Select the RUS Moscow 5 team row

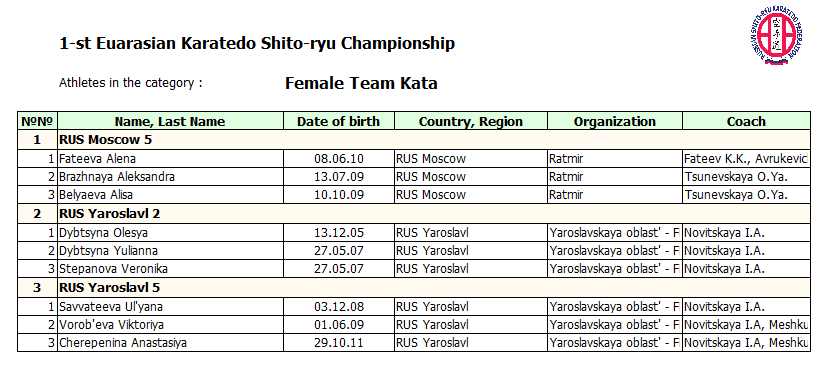point(414,140)
